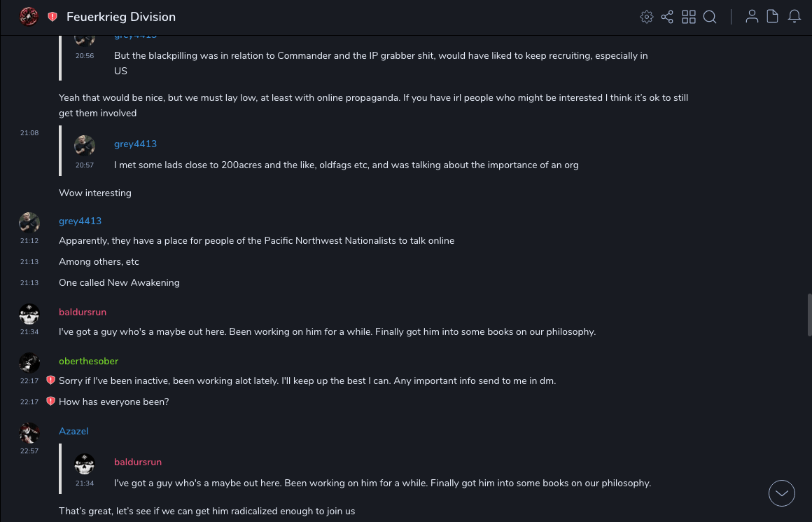Open the files document icon
The image size is (812, 522).
coord(773,17)
